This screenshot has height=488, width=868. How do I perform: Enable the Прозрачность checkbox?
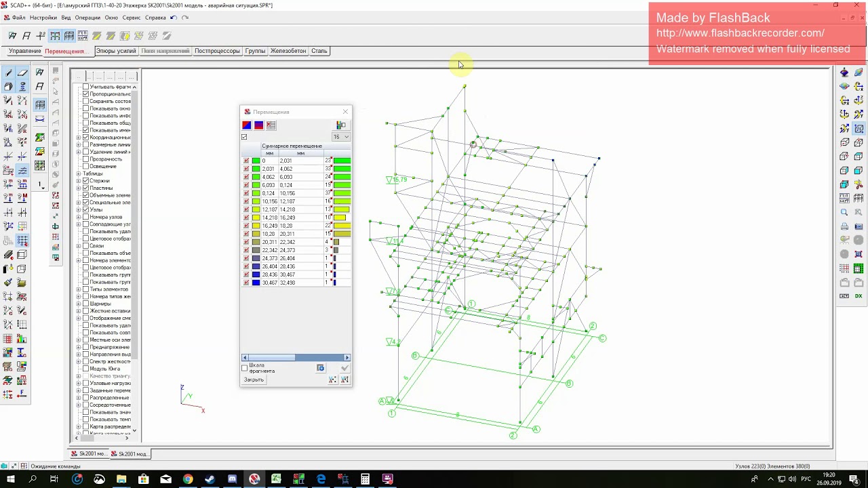(86, 159)
